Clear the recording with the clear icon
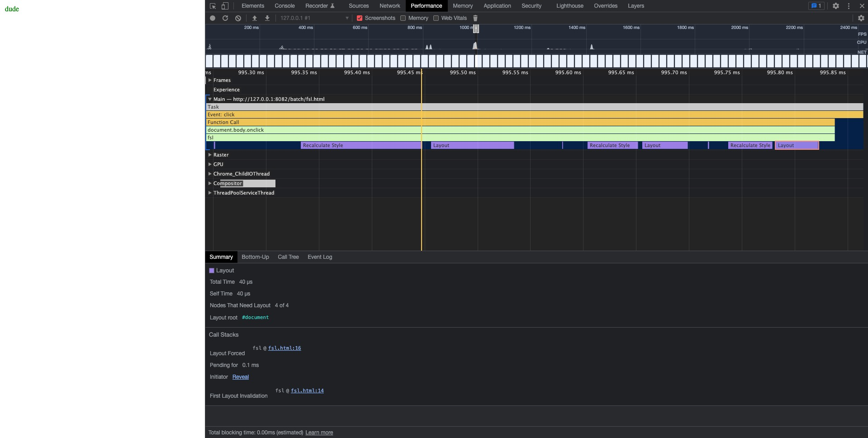This screenshot has height=438, width=868. point(238,18)
